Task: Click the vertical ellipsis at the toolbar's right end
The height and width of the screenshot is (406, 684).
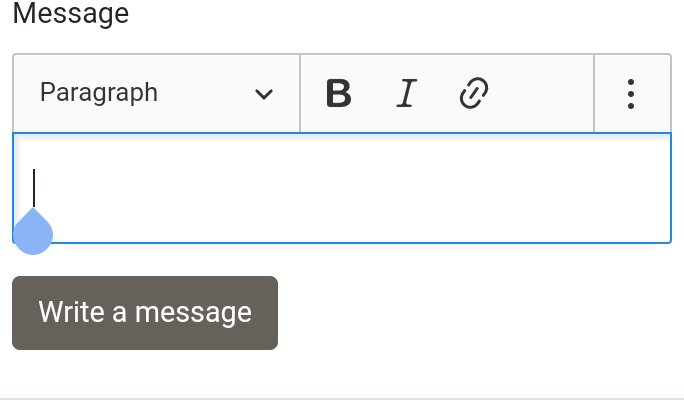Action: click(x=631, y=94)
